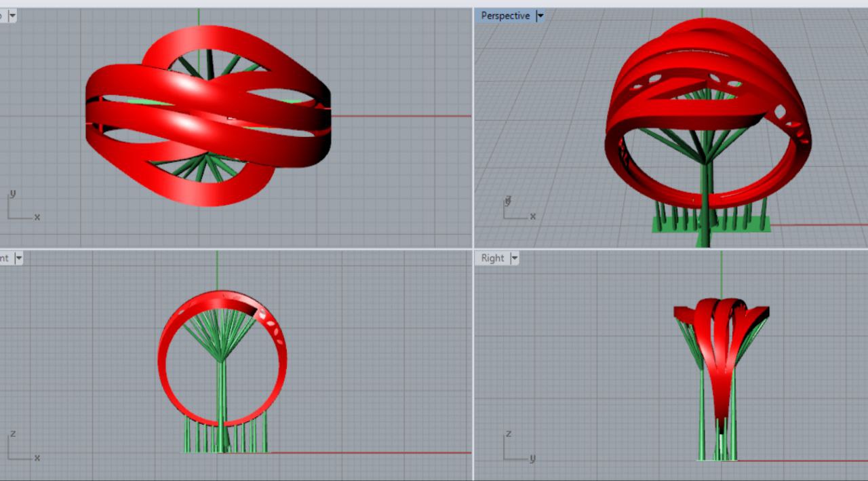Click the YZ axis icon in Right viewport

point(517,448)
